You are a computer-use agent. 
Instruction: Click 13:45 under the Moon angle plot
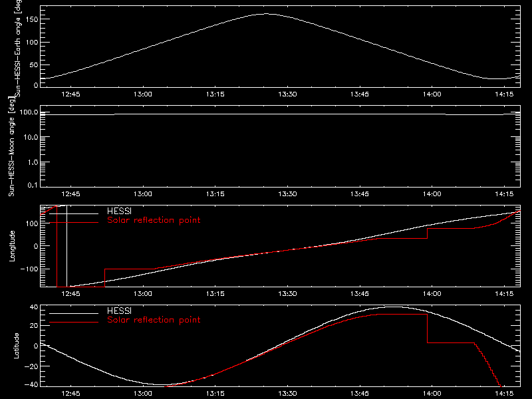coord(360,194)
